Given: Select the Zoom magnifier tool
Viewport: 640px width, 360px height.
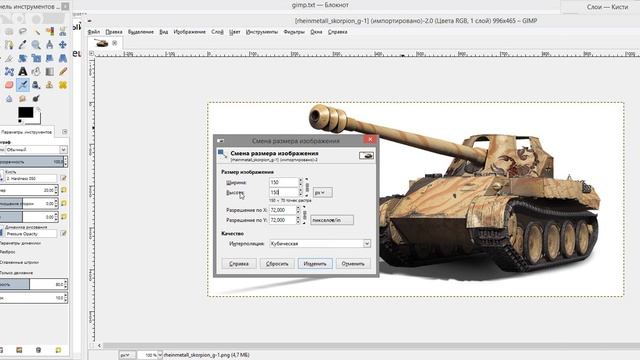Looking at the screenshot, I should (36, 44).
